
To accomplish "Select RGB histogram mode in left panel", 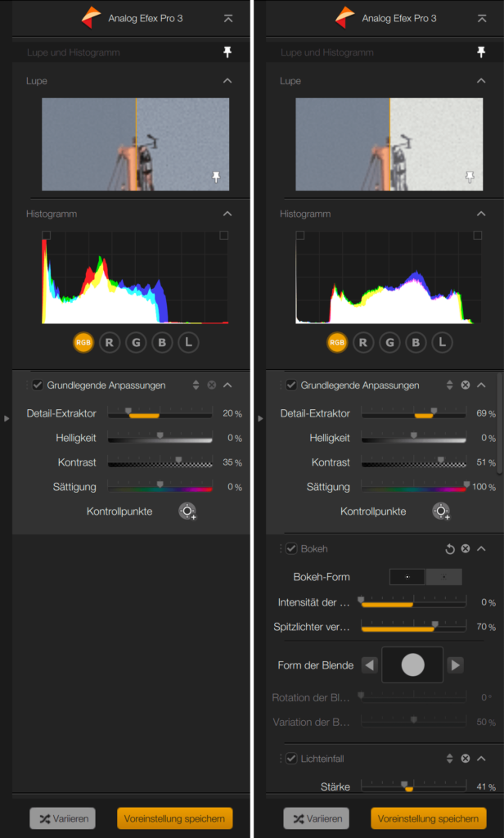I will [x=83, y=343].
